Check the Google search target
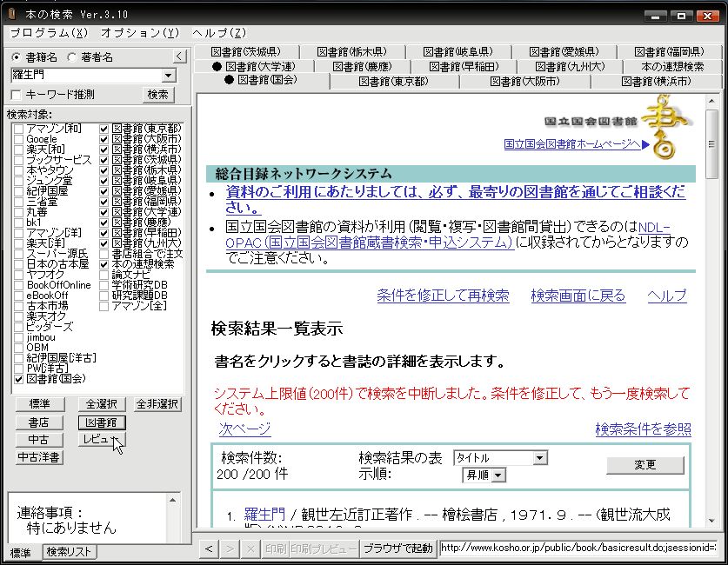Screen dimensions: 728x565 18,139
